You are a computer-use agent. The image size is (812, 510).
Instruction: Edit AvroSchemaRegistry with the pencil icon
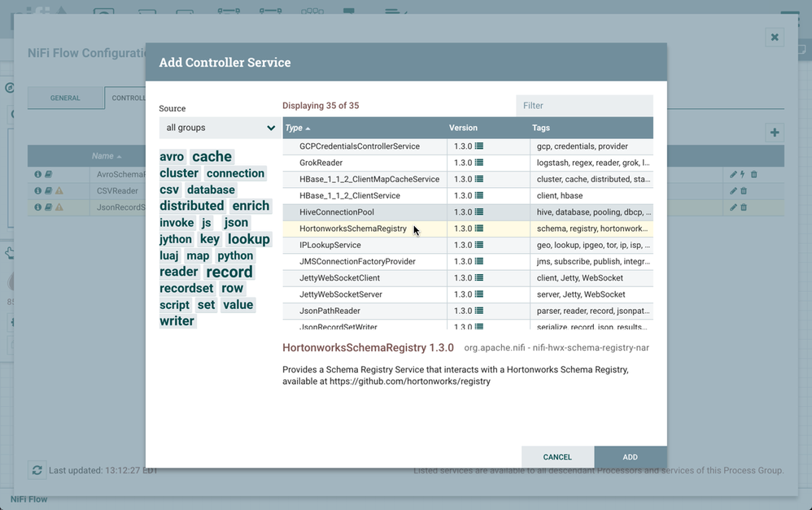point(733,173)
